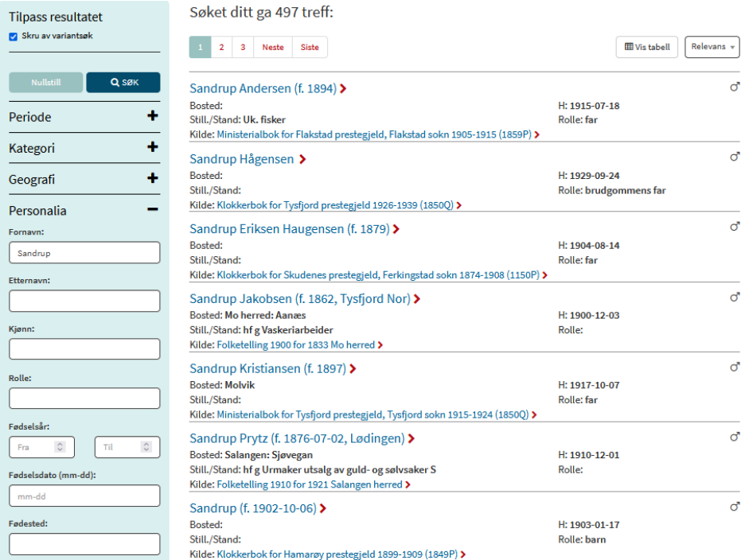
Task: Uncheck the Skru av variantsøk checkbox
Action: tap(13, 36)
